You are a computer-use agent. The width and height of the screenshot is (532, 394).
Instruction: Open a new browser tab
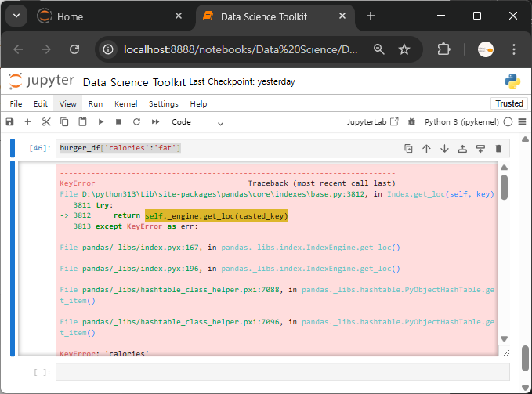click(371, 16)
